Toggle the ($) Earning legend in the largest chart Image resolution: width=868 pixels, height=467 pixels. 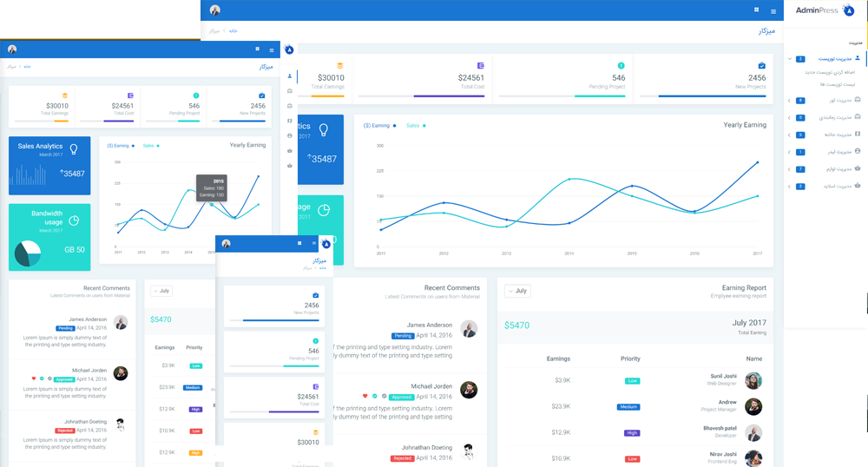(379, 126)
